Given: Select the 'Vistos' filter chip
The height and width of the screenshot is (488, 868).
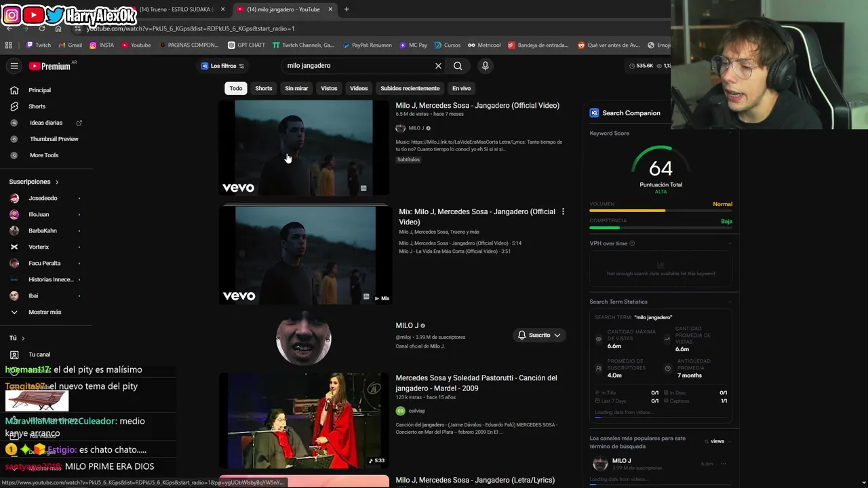Looking at the screenshot, I should coord(329,88).
